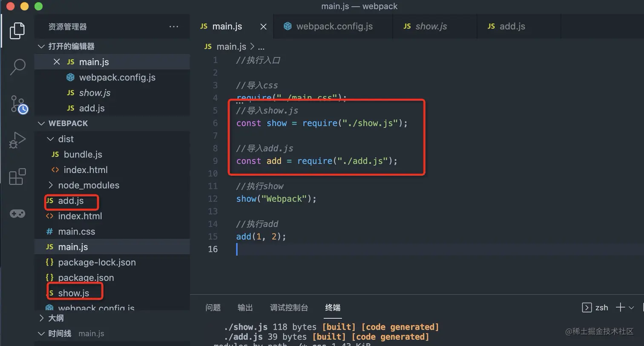Open package-lock.json in file tree
This screenshot has height=346, width=644.
pos(112,262)
